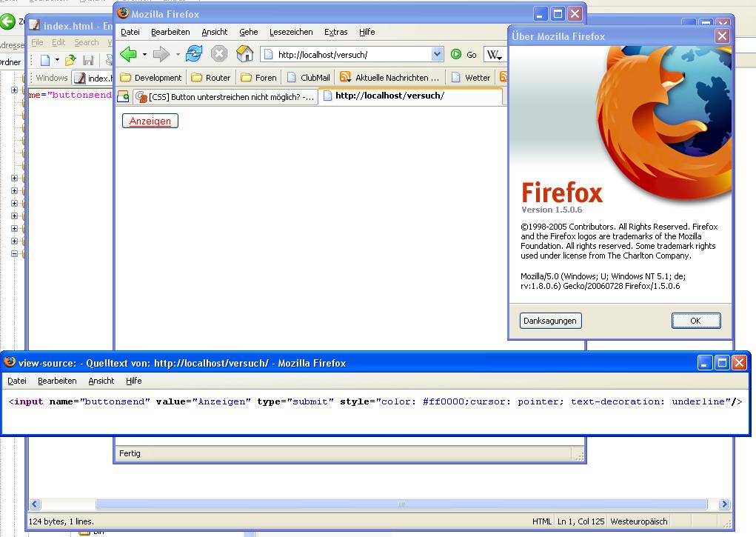The width and height of the screenshot is (756, 537).
Task: Click the editor scrollbar left arrow
Action: pos(35,504)
